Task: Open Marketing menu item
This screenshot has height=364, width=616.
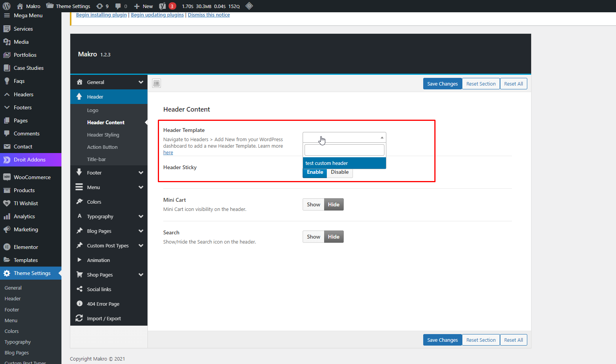Action: (31, 229)
